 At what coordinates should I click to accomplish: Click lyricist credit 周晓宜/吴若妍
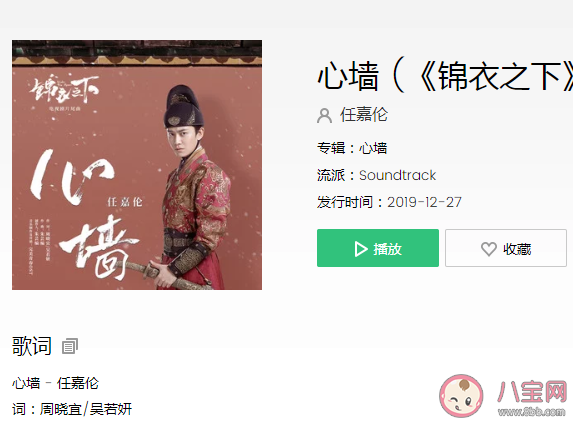86,409
